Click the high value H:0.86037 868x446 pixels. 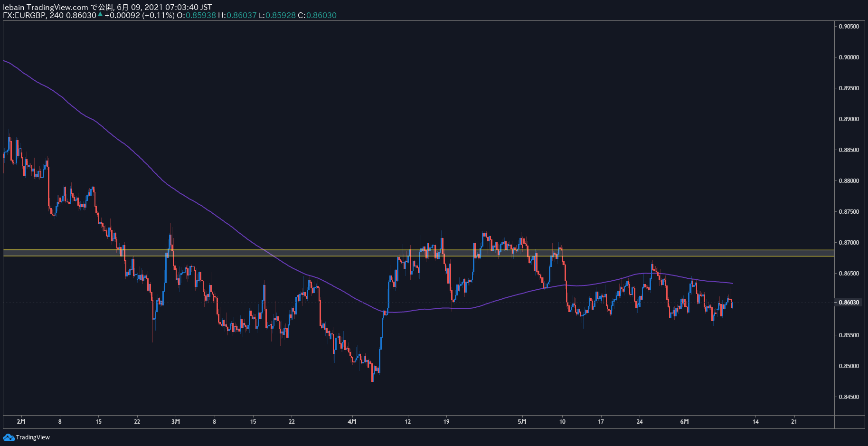(x=237, y=15)
